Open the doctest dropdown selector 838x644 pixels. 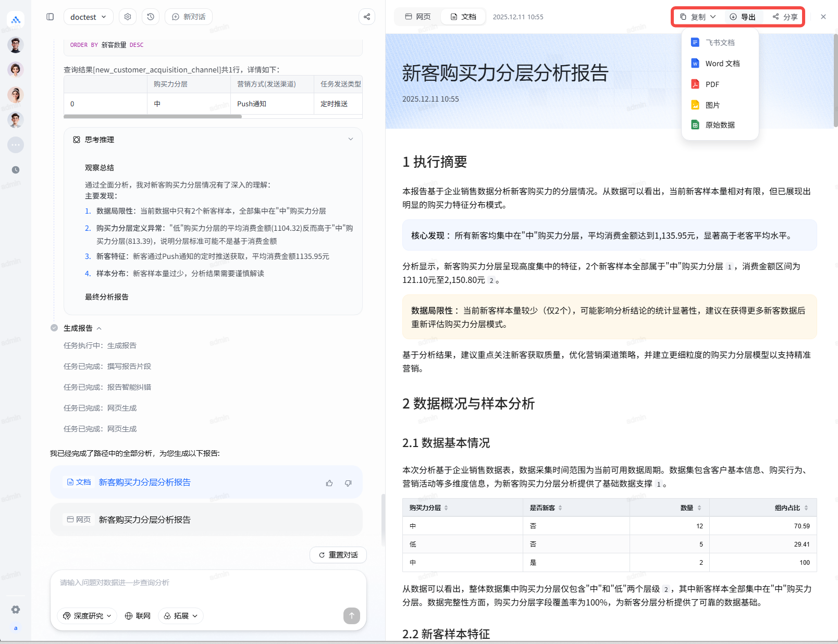(x=88, y=17)
